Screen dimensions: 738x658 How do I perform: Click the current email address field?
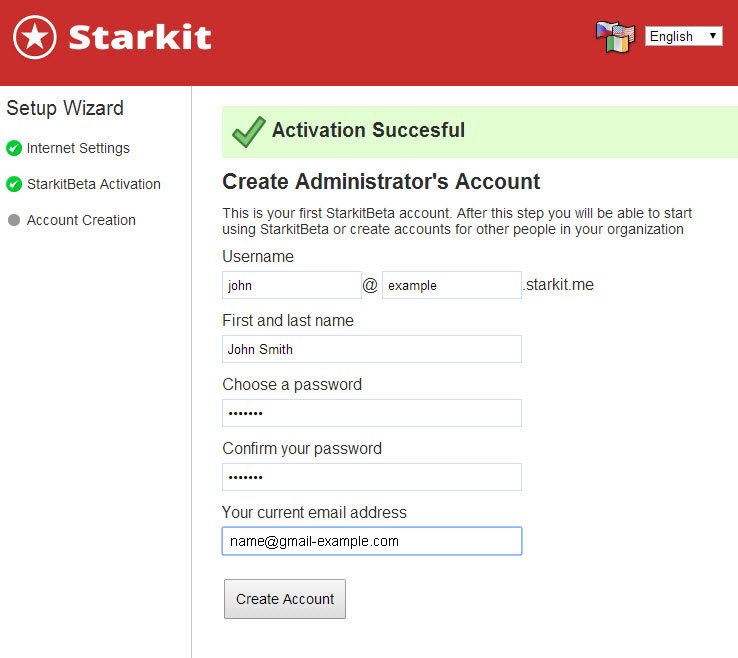coord(372,541)
